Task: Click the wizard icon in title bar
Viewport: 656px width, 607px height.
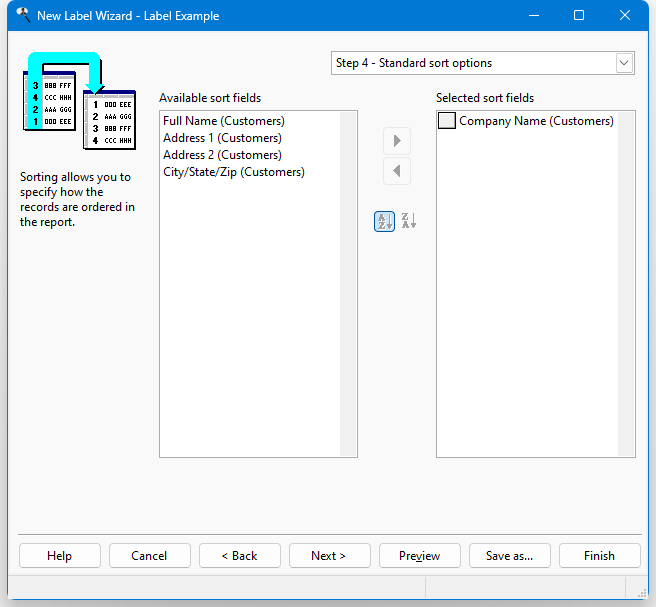Action: point(23,15)
